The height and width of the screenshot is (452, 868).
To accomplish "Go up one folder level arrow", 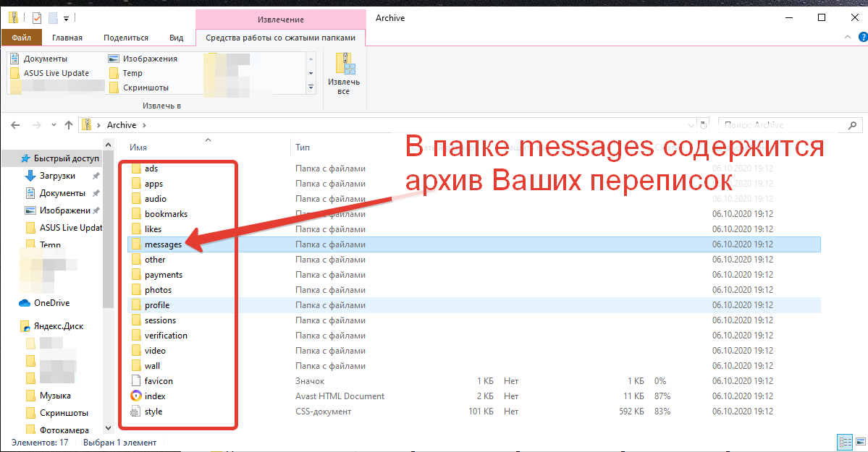I will 69,125.
